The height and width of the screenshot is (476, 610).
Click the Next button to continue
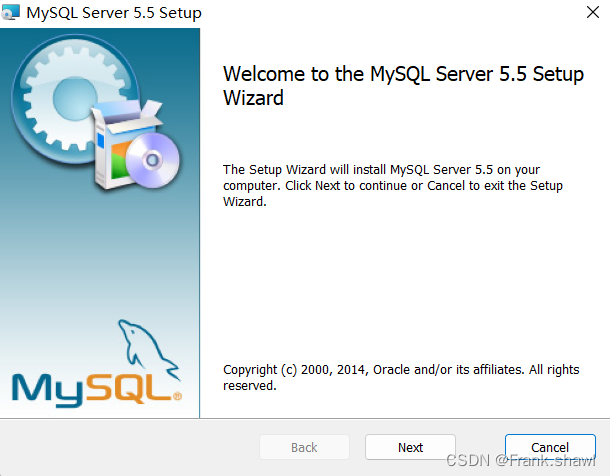(410, 447)
